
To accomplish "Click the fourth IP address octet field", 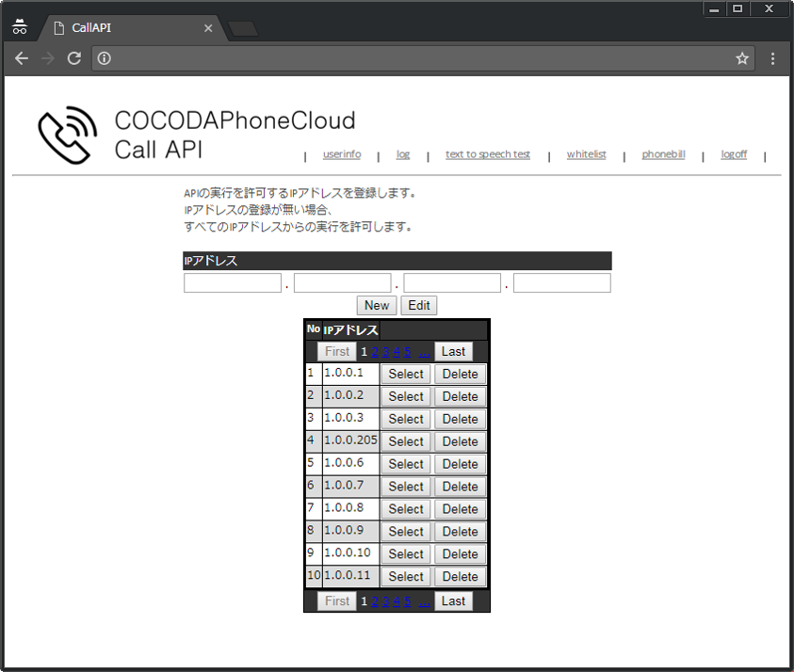I will 562,283.
